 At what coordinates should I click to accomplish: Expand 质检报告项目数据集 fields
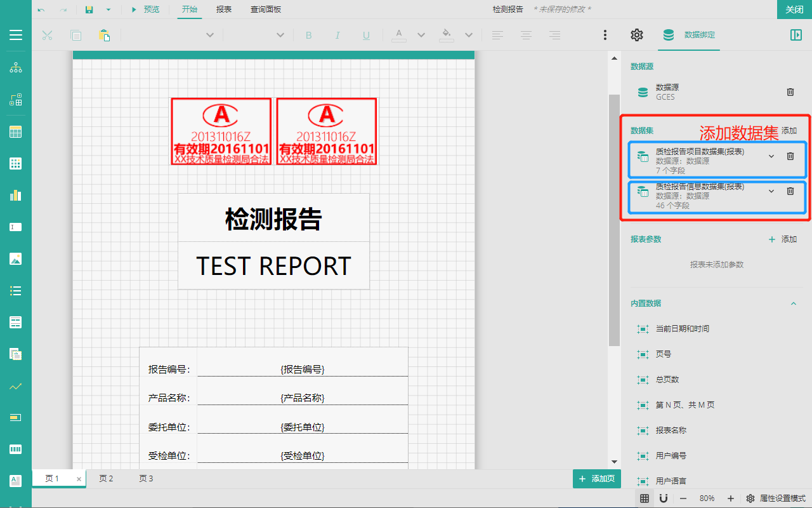pos(771,156)
